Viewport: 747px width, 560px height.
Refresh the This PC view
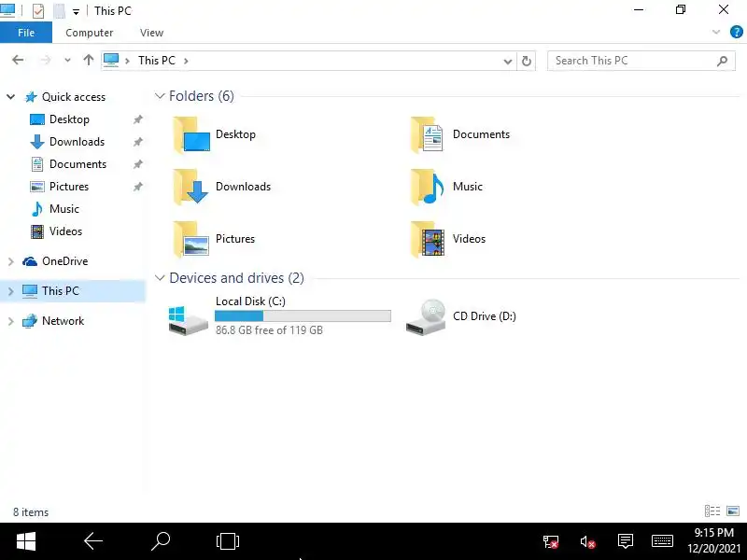526,61
